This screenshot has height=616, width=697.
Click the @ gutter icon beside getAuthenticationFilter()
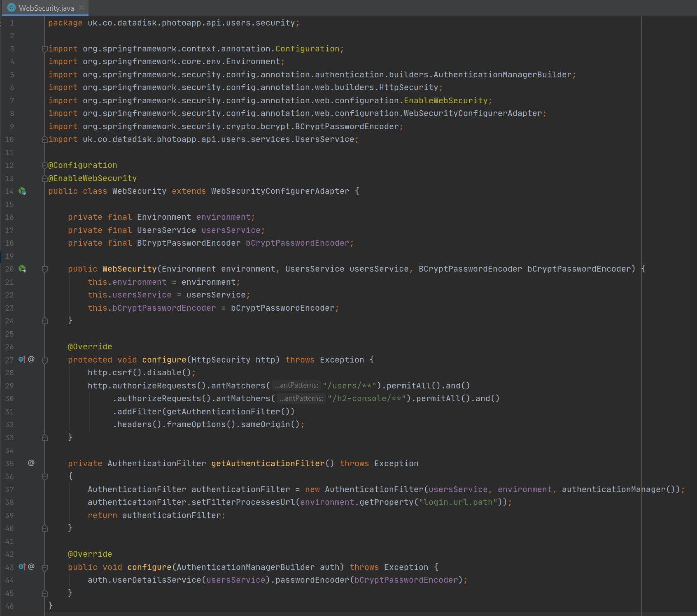point(31,463)
